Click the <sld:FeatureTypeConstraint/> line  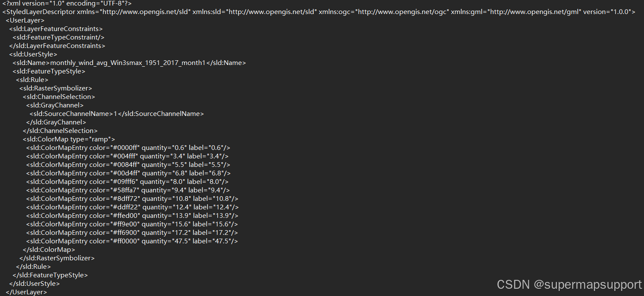(58, 37)
